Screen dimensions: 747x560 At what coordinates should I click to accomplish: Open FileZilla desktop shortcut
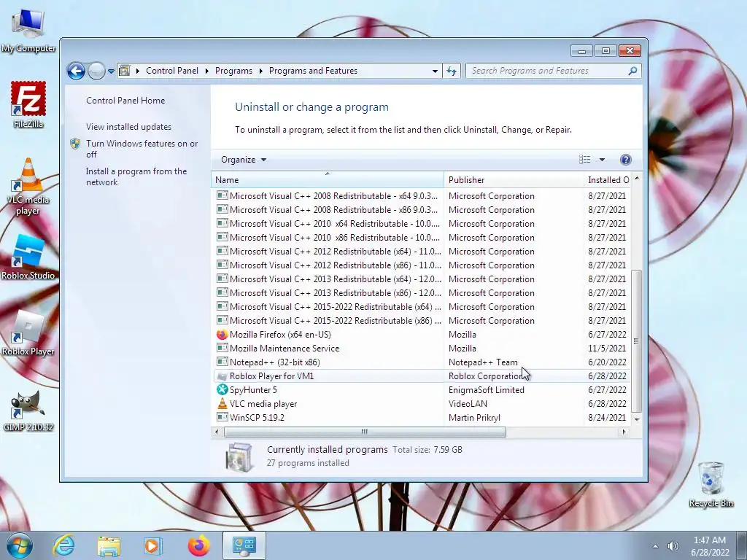pyautogui.click(x=28, y=105)
